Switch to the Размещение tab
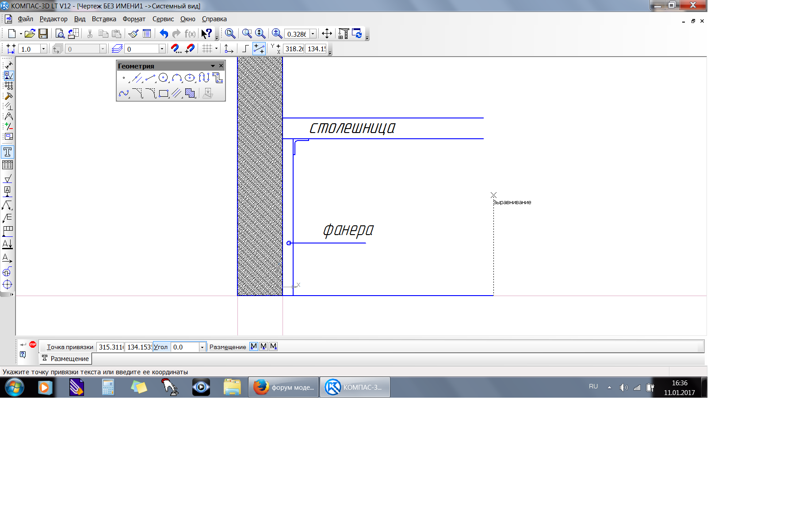 coord(65,358)
